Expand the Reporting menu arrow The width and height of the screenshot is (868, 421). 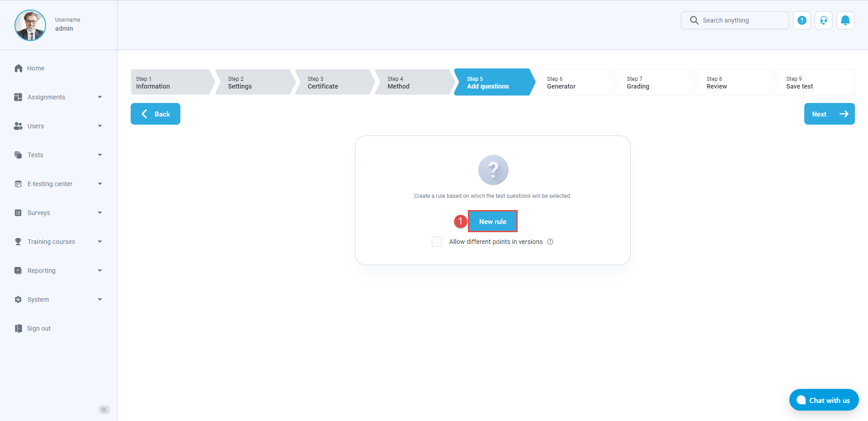pyautogui.click(x=100, y=271)
